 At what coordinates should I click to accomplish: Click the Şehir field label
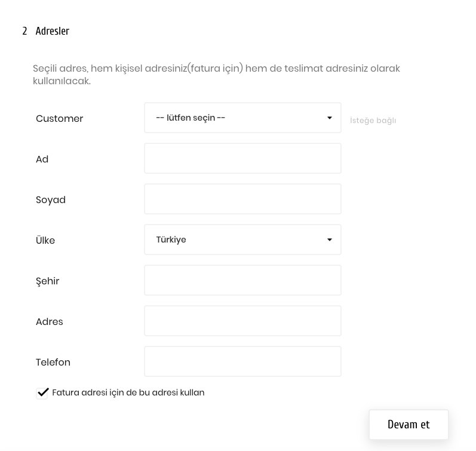47,281
